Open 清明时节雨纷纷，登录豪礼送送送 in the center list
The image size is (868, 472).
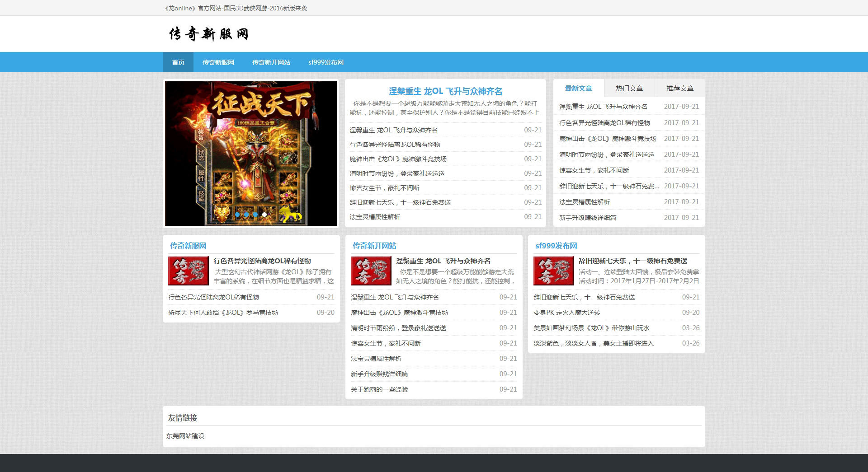397,173
